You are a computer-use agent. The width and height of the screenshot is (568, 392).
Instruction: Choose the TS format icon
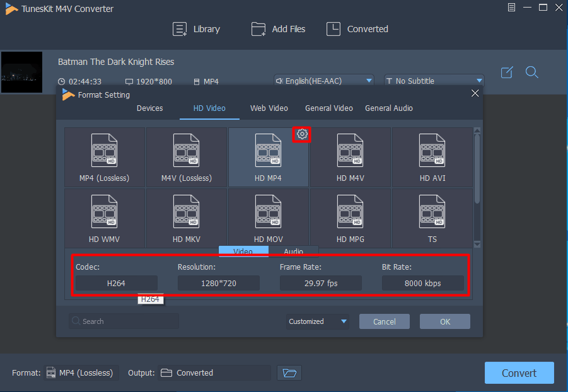[432, 212]
